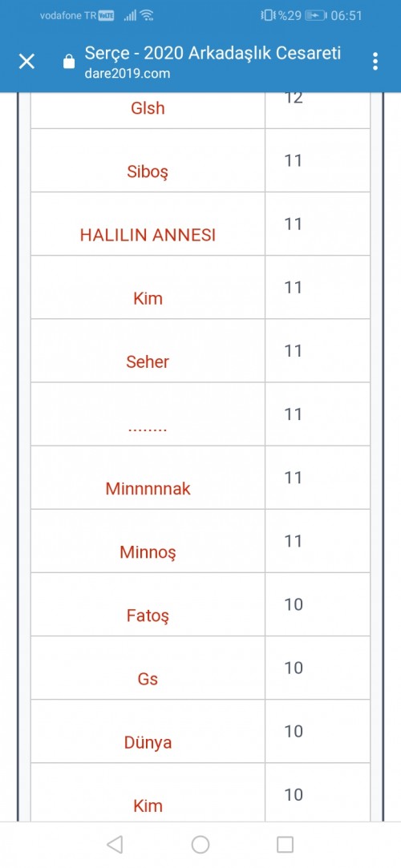
Task: Tap the signal strength bars icon
Action: tap(130, 15)
